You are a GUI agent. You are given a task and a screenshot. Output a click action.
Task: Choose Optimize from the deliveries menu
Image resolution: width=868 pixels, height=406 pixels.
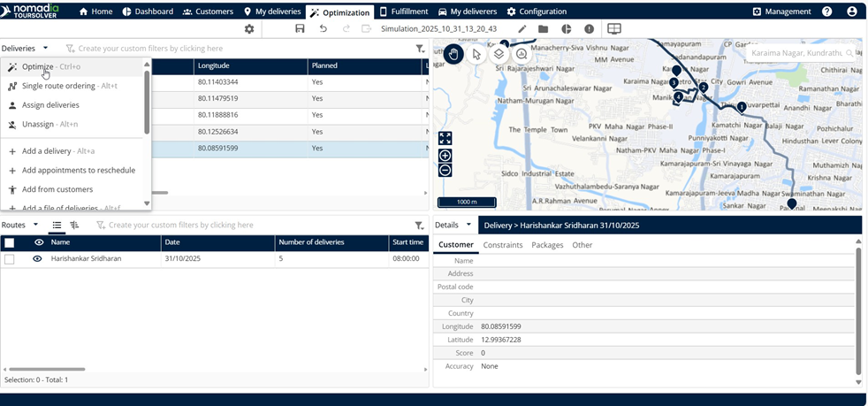[37, 67]
